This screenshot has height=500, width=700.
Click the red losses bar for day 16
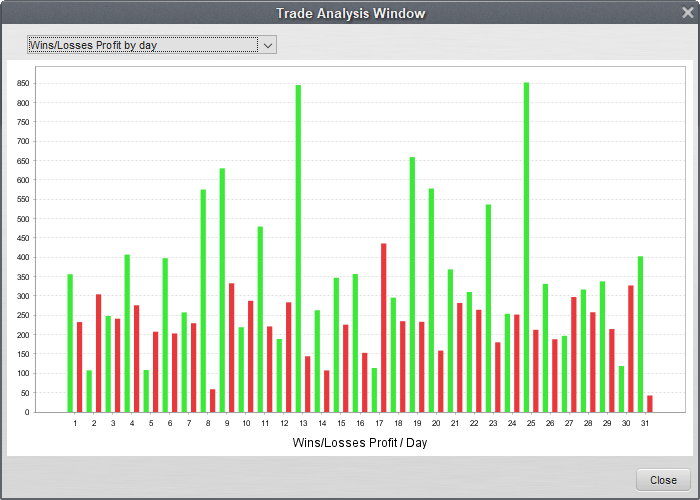point(365,382)
